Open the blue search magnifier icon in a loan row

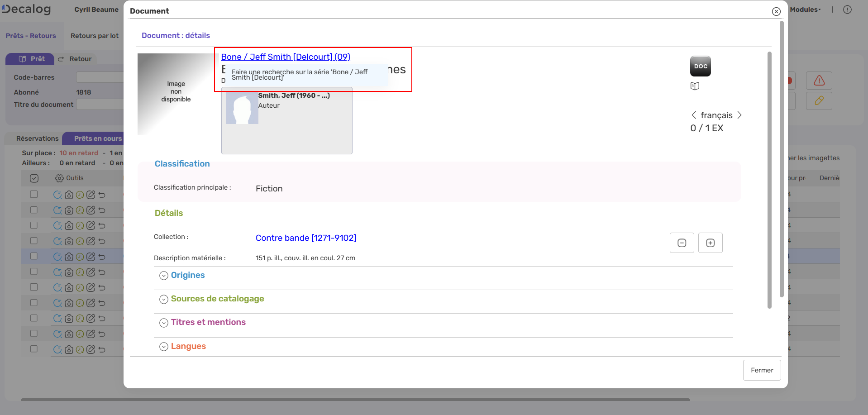pos(57,195)
